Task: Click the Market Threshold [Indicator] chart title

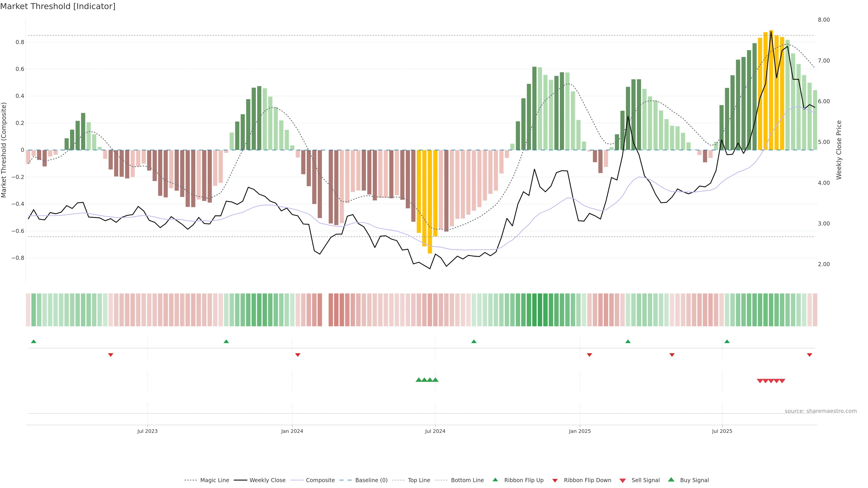Action: pos(58,6)
